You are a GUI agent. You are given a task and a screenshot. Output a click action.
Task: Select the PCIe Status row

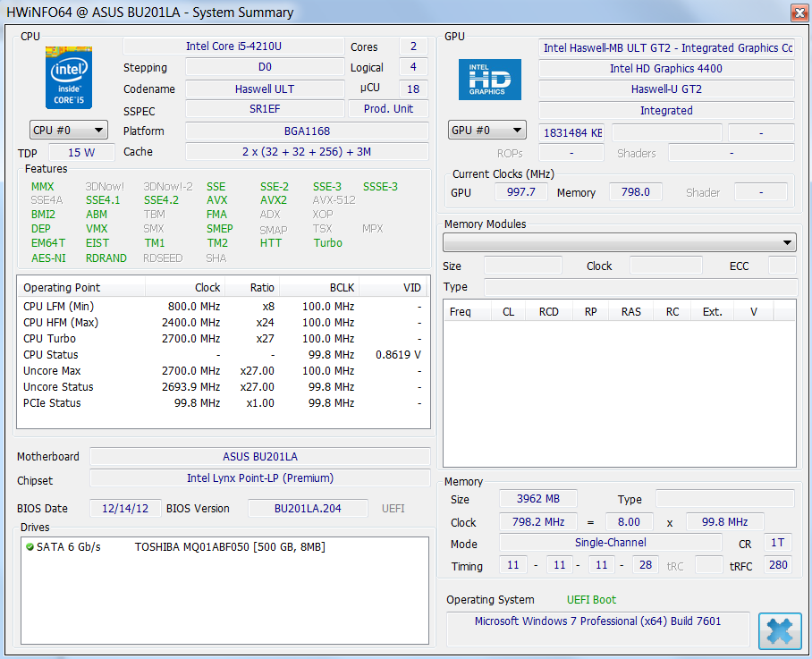click(x=223, y=402)
